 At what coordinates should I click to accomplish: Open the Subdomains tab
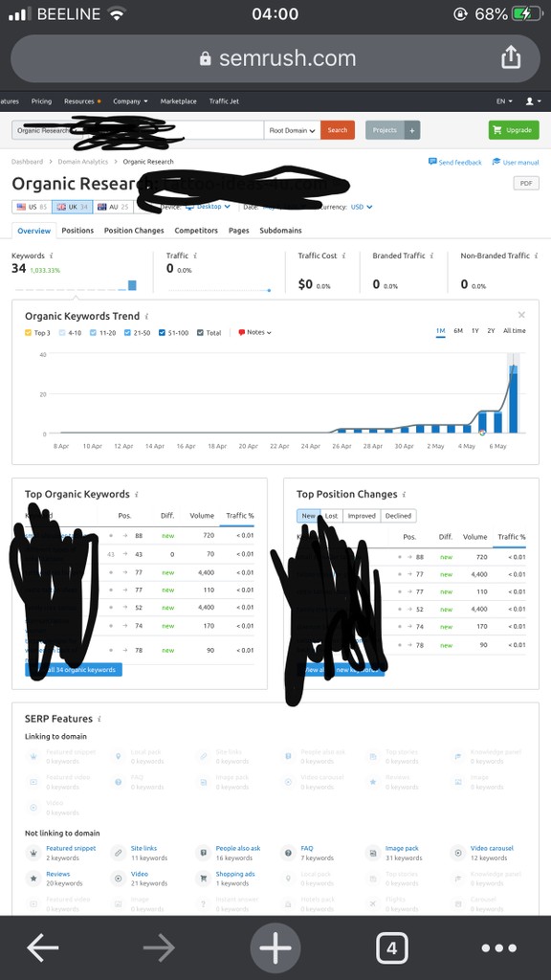pos(280,231)
